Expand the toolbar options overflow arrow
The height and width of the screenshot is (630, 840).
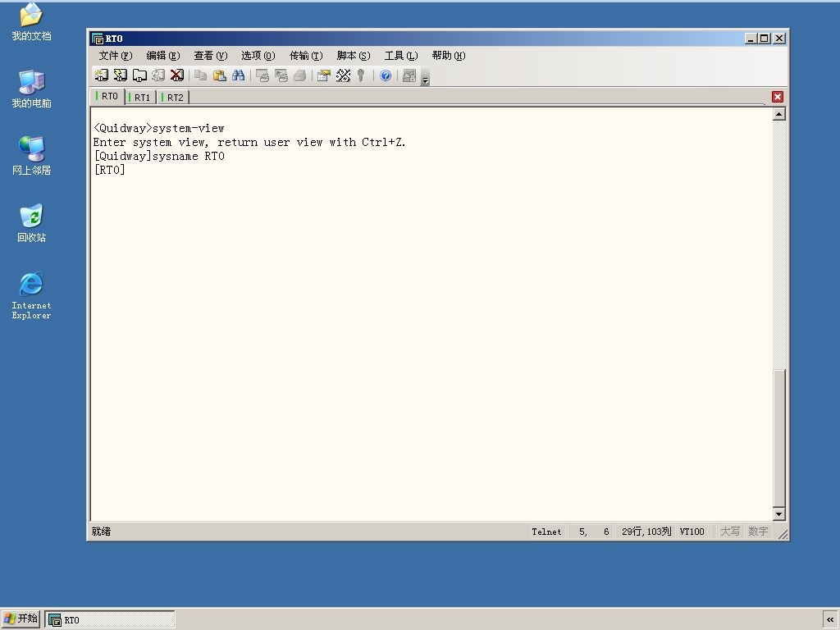425,78
